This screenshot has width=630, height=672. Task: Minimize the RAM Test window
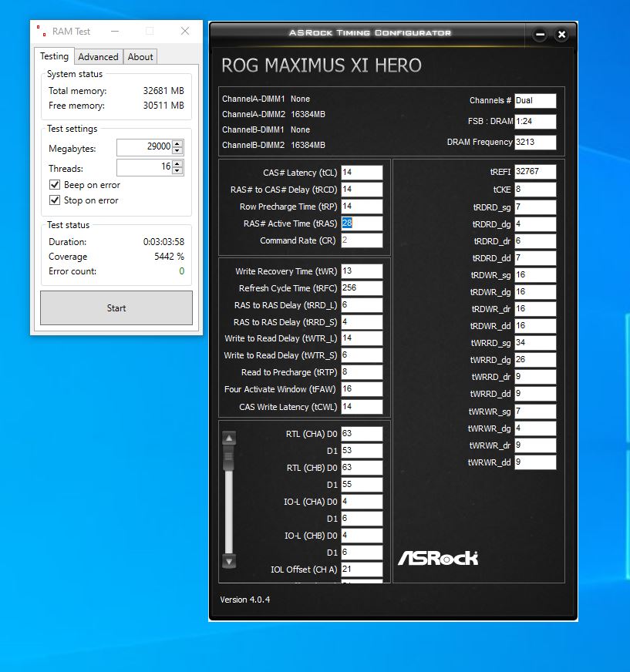[115, 31]
